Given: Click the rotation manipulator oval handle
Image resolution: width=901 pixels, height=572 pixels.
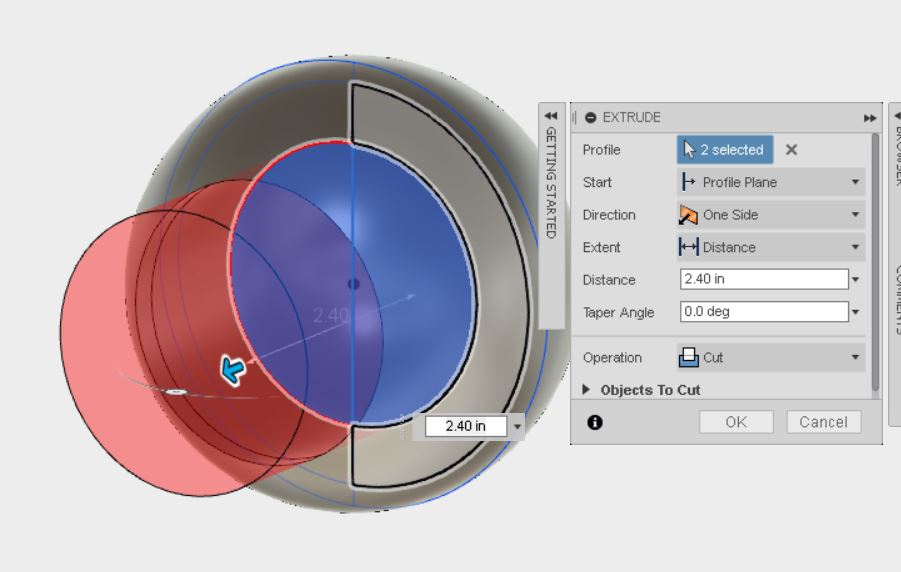Looking at the screenshot, I should pos(176,392).
